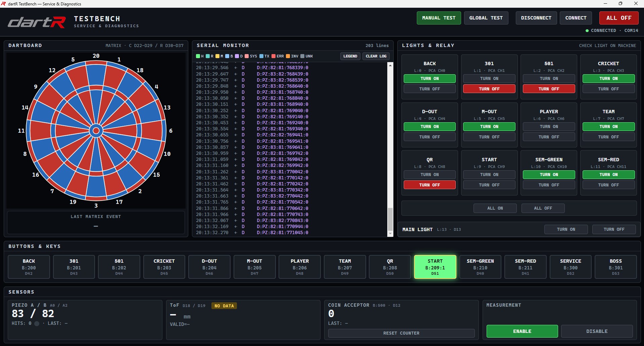Viewport: 644px width, 346px height.
Task: Turn off the 501 light
Action: pos(549,89)
